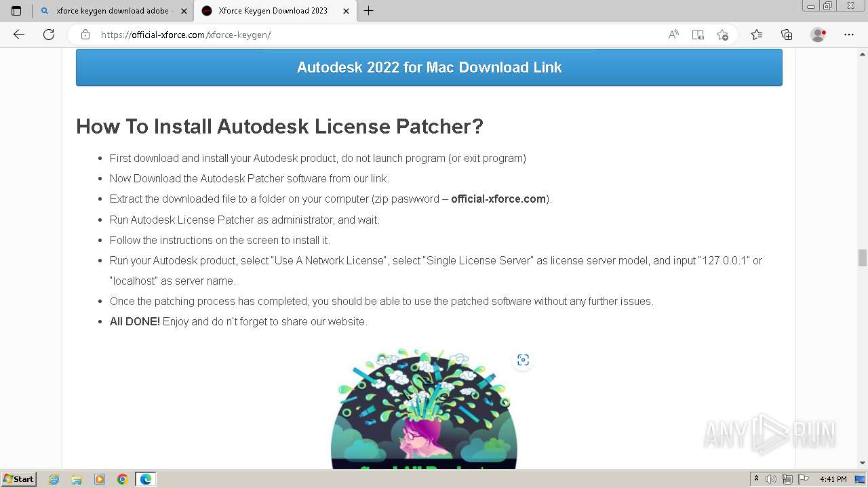The height and width of the screenshot is (488, 868).
Task: Click the illustrated character thumbnail image
Action: (424, 408)
